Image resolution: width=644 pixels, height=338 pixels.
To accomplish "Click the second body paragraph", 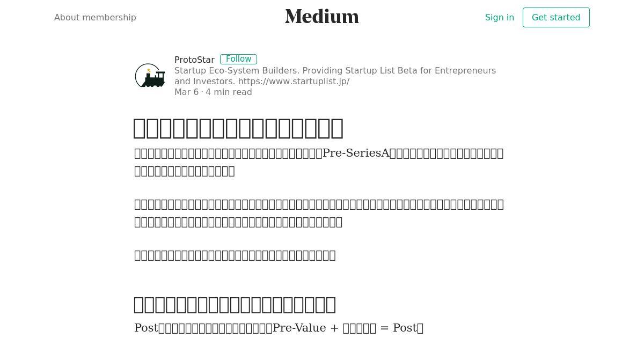I will (x=319, y=213).
